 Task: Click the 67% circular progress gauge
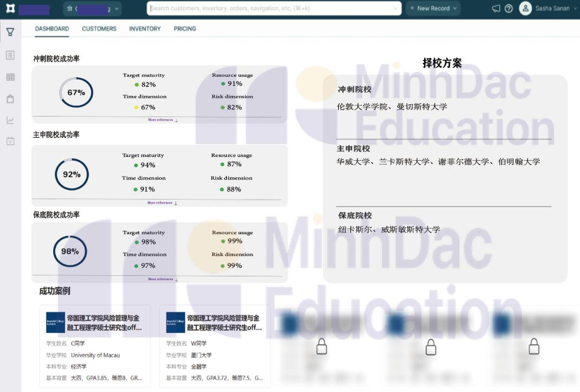click(76, 92)
